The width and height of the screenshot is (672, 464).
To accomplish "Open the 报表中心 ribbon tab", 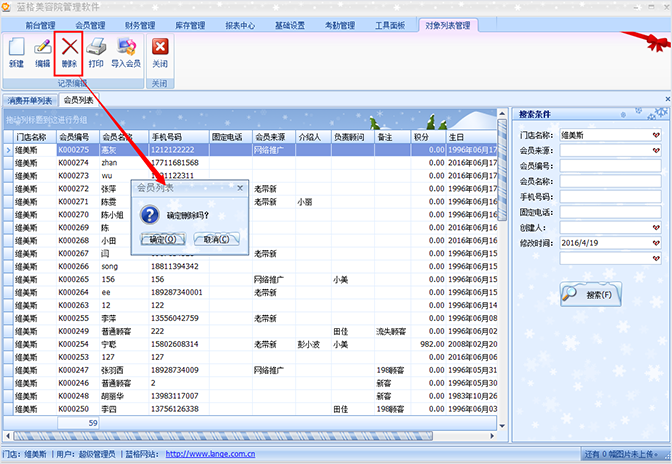I will 239,24.
